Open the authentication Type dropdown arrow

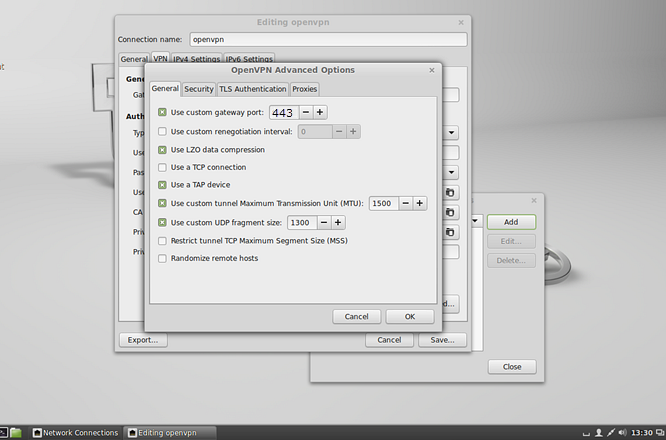point(452,133)
